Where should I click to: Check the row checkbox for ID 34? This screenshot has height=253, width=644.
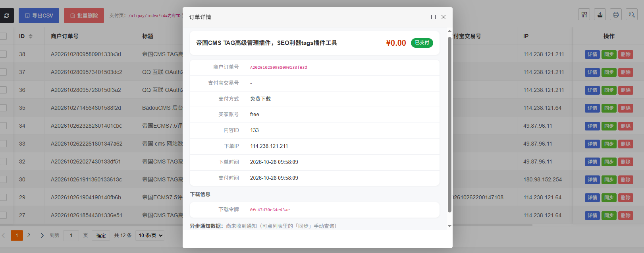click(3, 126)
